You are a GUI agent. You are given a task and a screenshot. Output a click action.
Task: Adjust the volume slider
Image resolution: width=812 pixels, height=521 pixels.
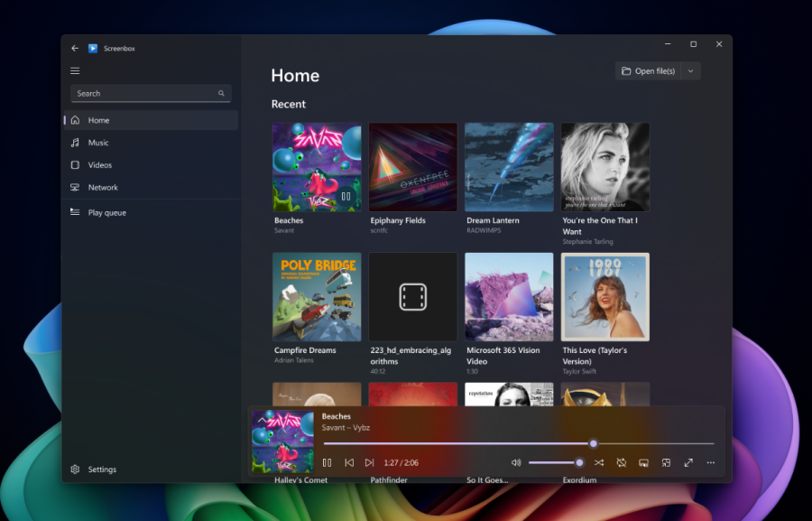(556, 462)
